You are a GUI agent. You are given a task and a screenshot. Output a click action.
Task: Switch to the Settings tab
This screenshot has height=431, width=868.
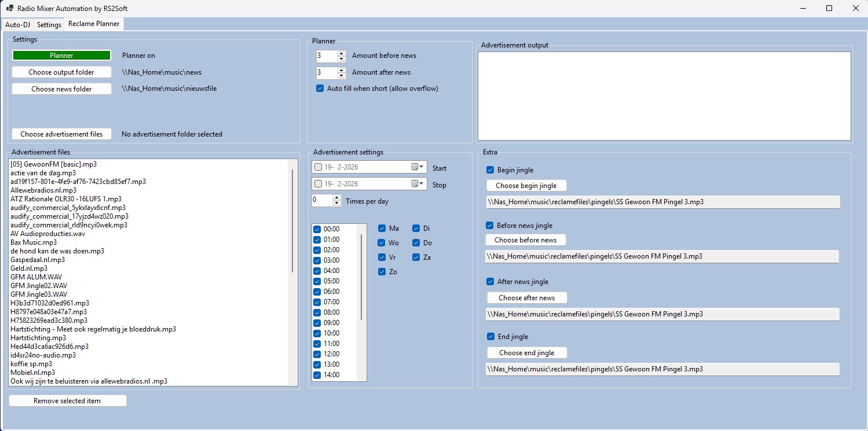pyautogui.click(x=49, y=24)
